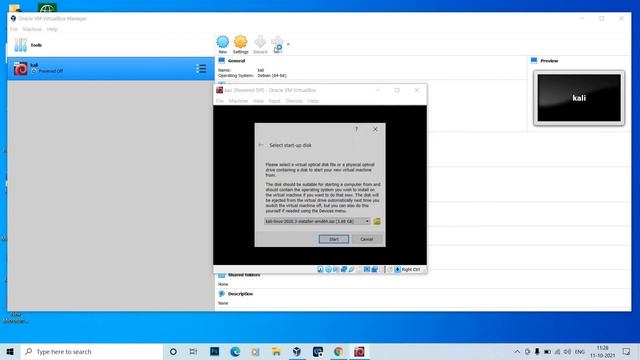The width and height of the screenshot is (640, 360).
Task: Open the taskbar clock and date
Action: click(x=602, y=351)
